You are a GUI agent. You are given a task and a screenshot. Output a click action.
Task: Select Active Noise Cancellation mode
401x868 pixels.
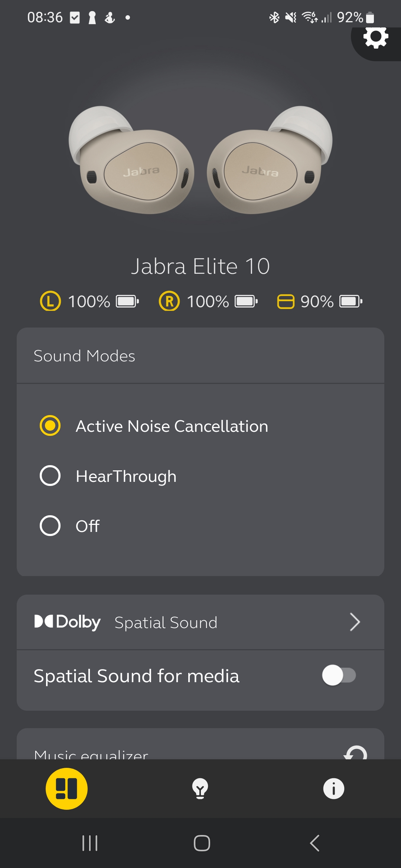[x=50, y=425]
